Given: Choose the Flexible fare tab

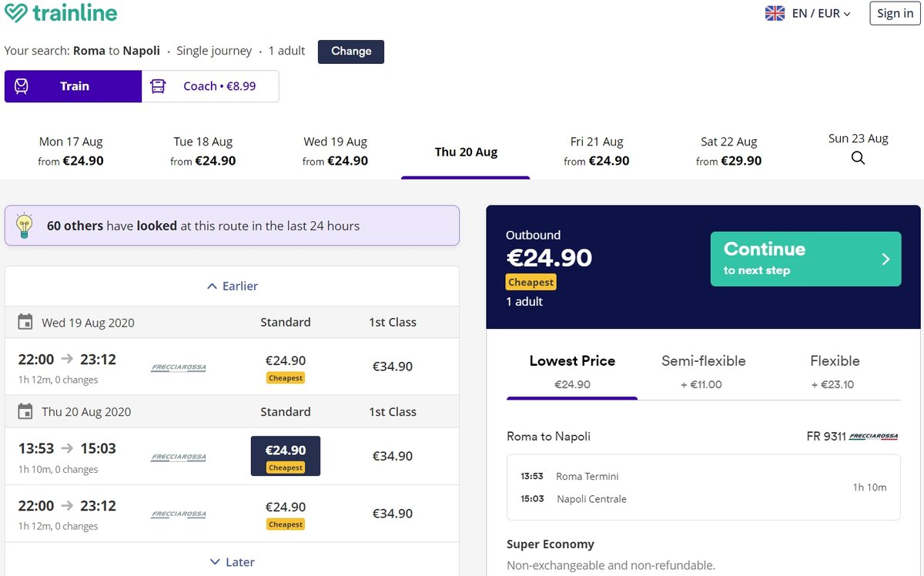Looking at the screenshot, I should 834,371.
